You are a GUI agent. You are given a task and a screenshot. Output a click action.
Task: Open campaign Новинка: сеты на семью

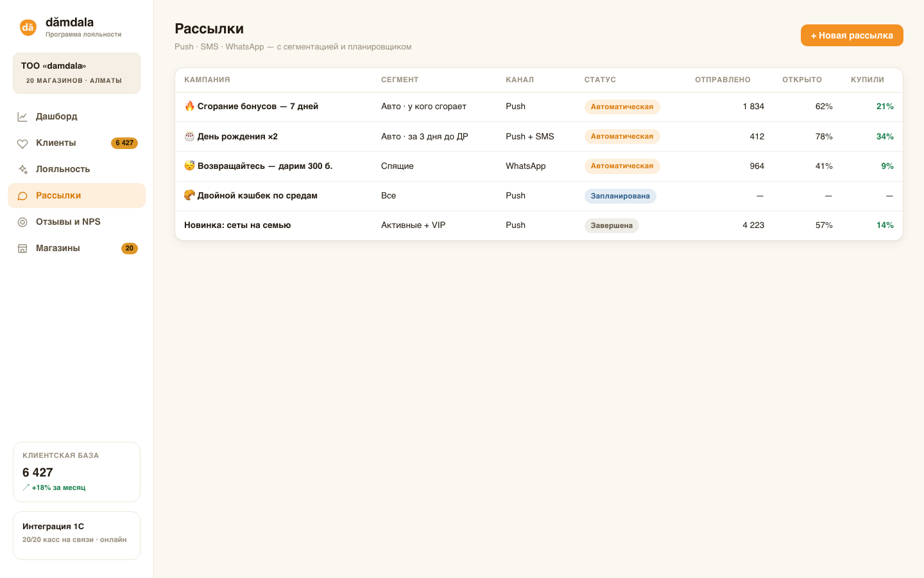point(237,225)
